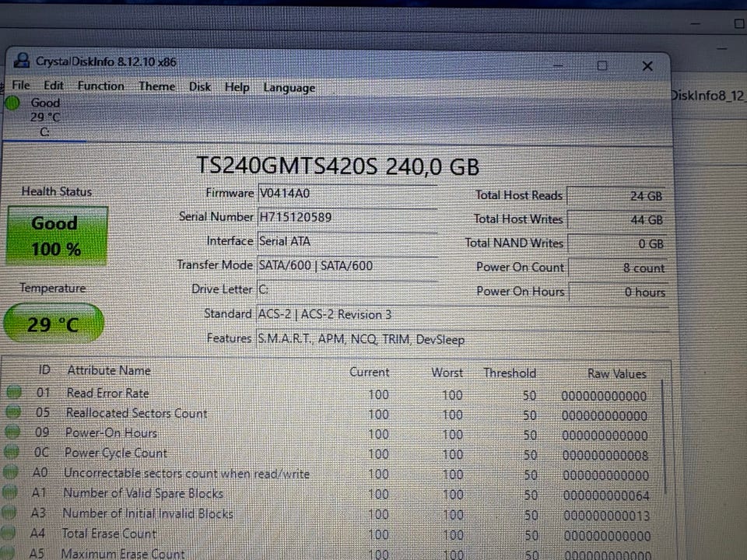Open the Help menu
Screen dimensions: 747x560
coord(237,88)
